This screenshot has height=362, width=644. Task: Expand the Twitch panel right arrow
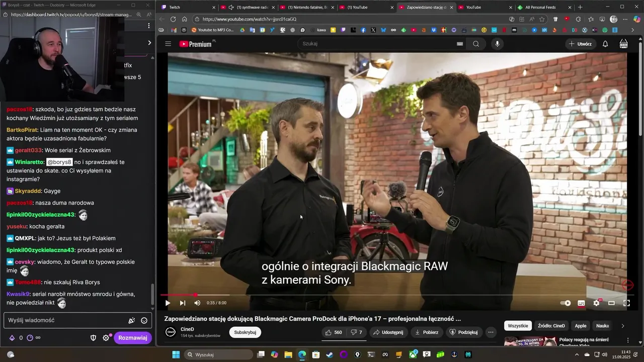coord(149,43)
